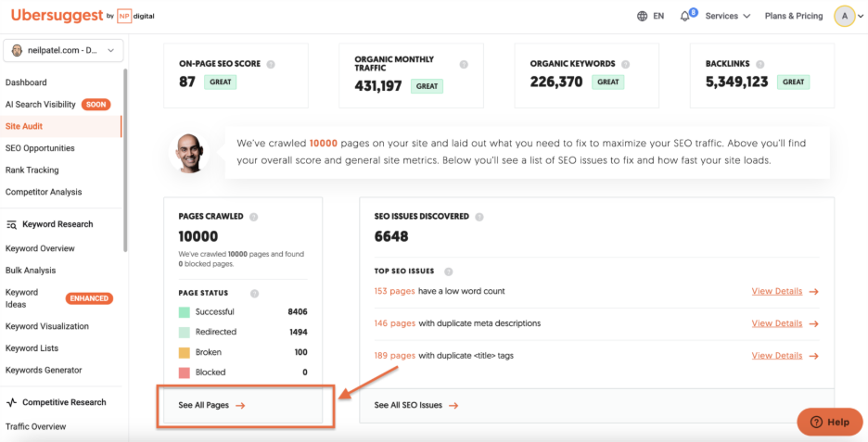Viewport: 868px width, 442px height.
Task: Click the Competitive Research section icon
Action: point(11,403)
